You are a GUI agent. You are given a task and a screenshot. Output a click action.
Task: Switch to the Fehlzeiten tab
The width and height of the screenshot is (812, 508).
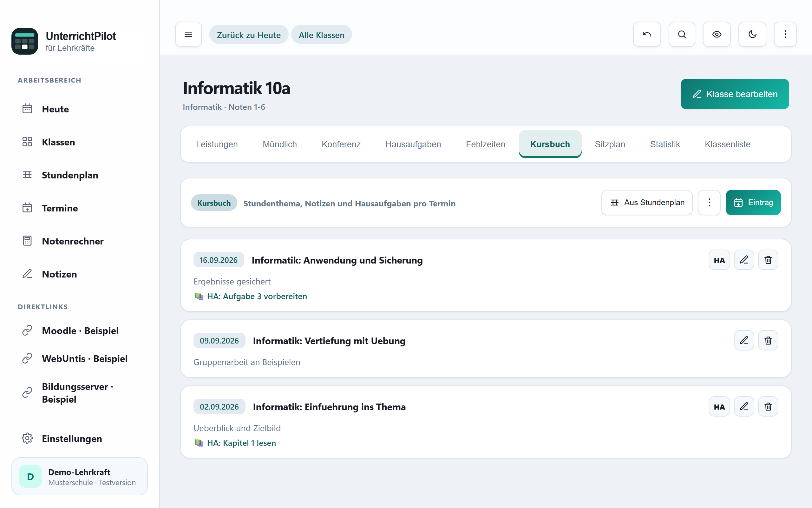coord(485,144)
